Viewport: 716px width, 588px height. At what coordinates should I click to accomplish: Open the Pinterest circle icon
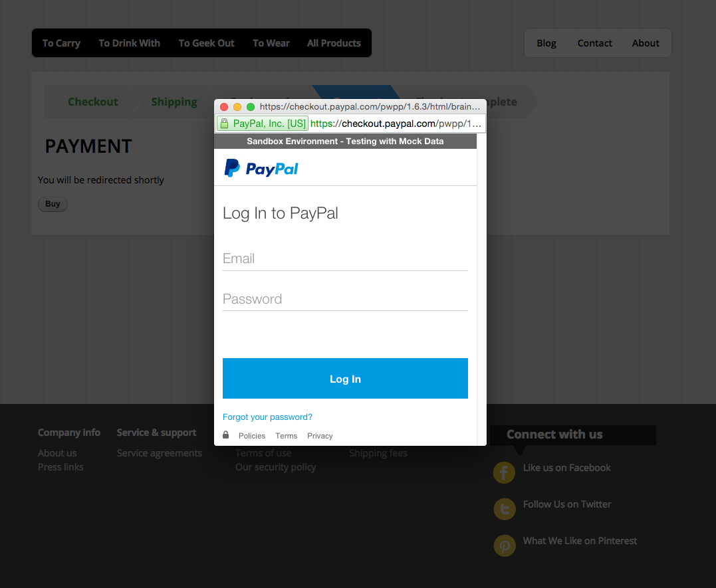tap(505, 545)
